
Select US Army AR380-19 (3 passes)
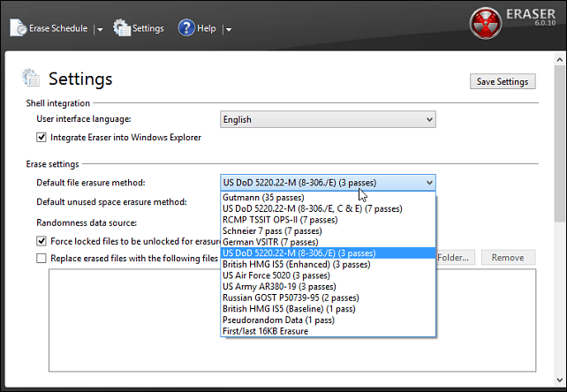pos(328,287)
